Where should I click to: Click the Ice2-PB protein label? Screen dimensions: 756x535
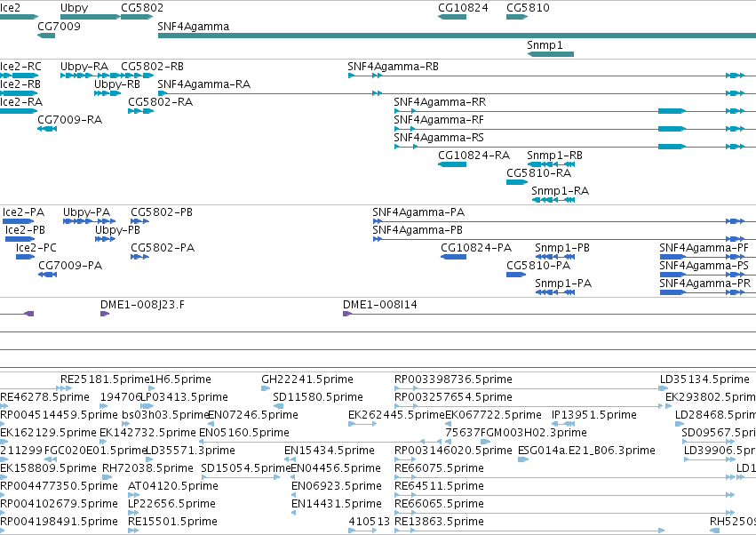point(25,229)
